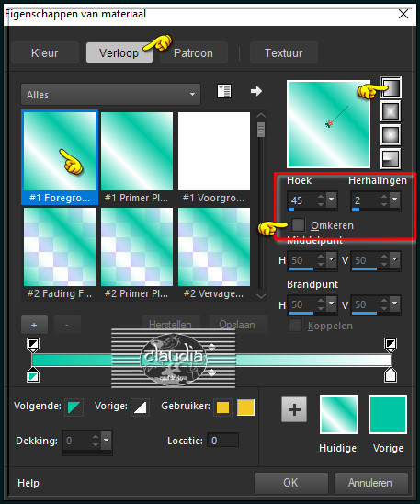Image resolution: width=420 pixels, height=504 pixels.
Task: Click the Vorige black-white stop icon
Action: [140, 407]
